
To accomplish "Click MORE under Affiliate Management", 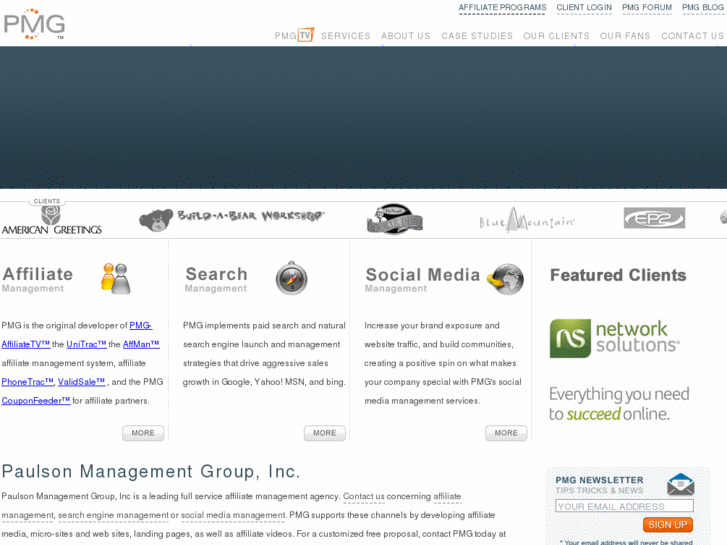I will pos(143,433).
